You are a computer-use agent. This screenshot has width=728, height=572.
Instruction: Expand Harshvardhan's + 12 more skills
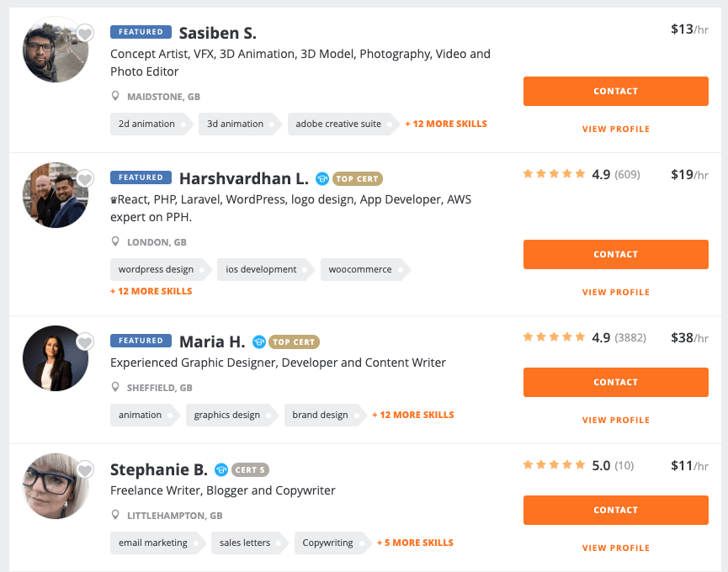[x=151, y=291]
